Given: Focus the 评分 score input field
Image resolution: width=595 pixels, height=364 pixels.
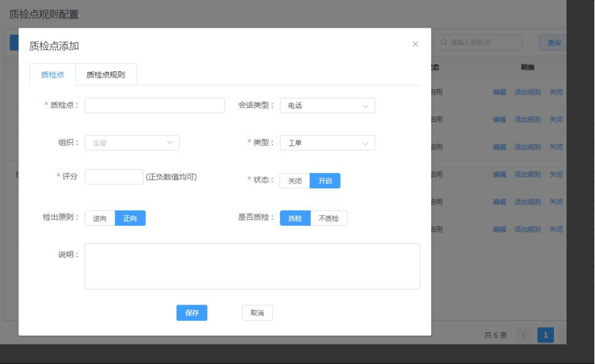Looking at the screenshot, I should tap(114, 177).
